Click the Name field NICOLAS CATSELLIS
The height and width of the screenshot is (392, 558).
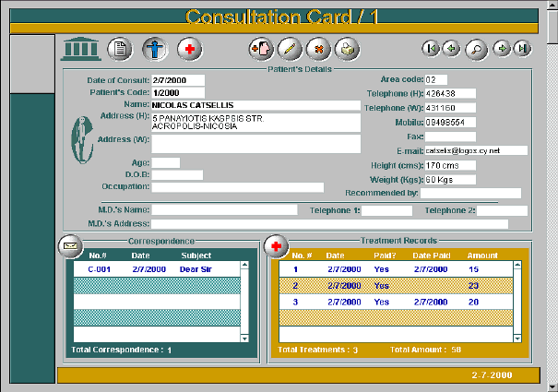tap(255, 105)
